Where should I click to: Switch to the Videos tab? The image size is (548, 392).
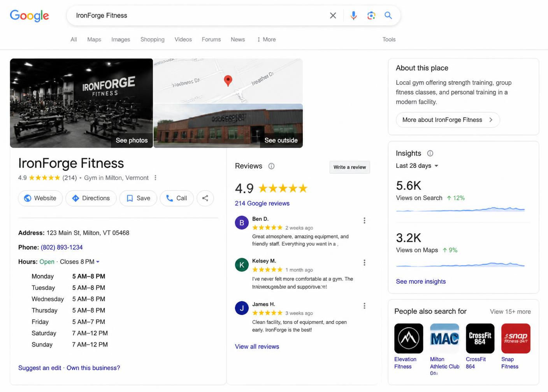click(x=183, y=39)
